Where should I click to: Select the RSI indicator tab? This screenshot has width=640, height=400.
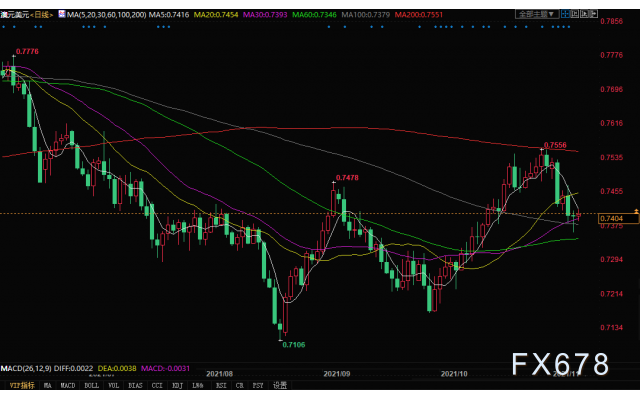221,385
